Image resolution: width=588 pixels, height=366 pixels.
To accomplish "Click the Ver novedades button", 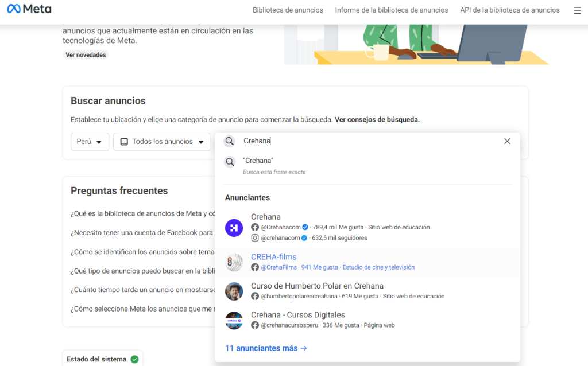I will (x=86, y=54).
